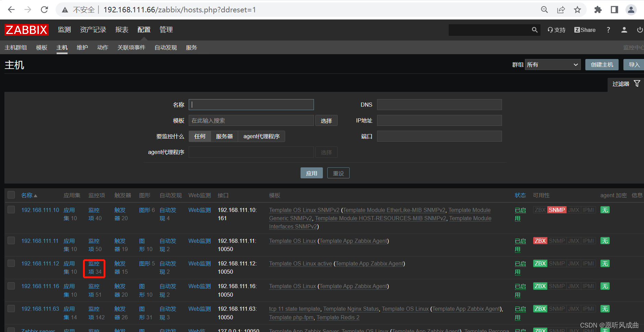
Task: Switch to 模板 submenu tab
Action: pos(42,47)
